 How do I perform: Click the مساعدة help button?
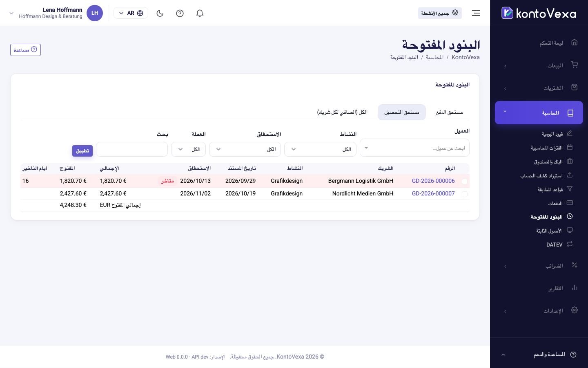[x=25, y=50]
